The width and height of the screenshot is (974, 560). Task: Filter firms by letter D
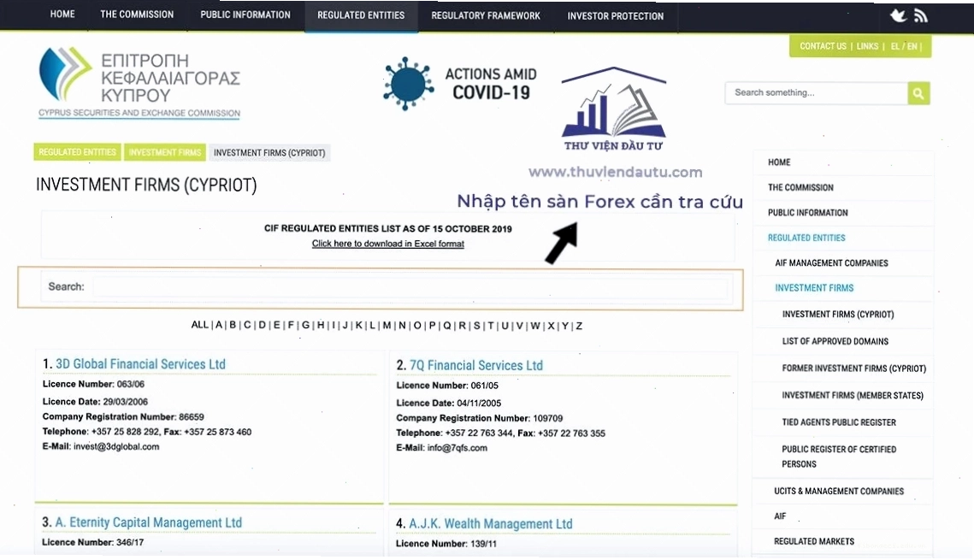(262, 325)
